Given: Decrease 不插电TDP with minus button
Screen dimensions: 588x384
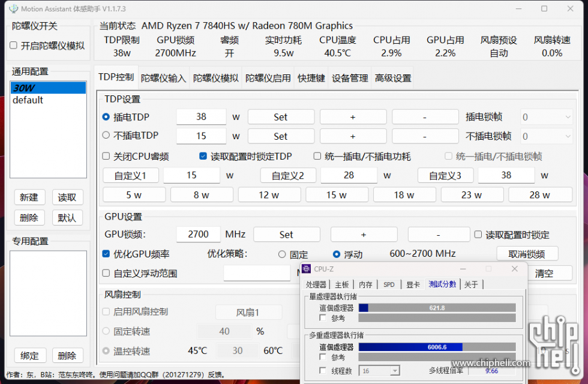Looking at the screenshot, I should [x=425, y=136].
